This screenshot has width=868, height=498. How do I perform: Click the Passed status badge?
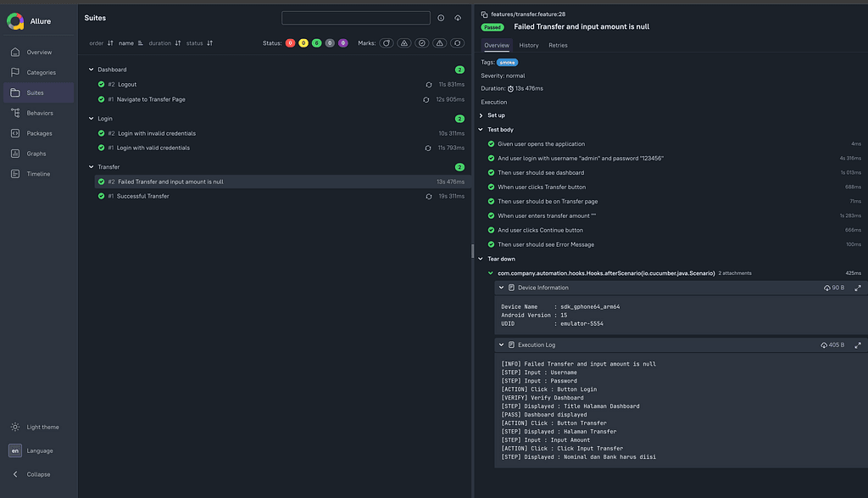[x=492, y=27]
